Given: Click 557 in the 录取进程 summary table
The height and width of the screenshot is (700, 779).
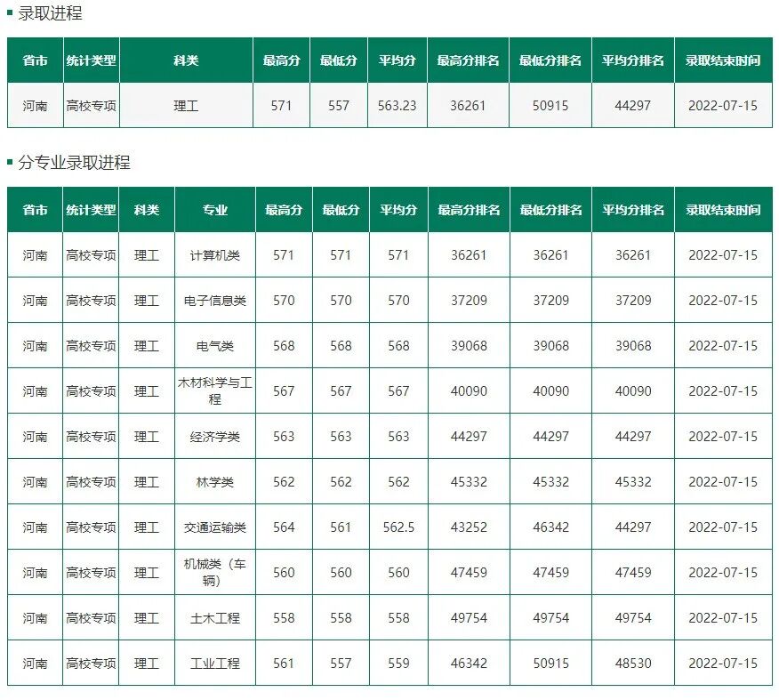Looking at the screenshot, I should (338, 105).
